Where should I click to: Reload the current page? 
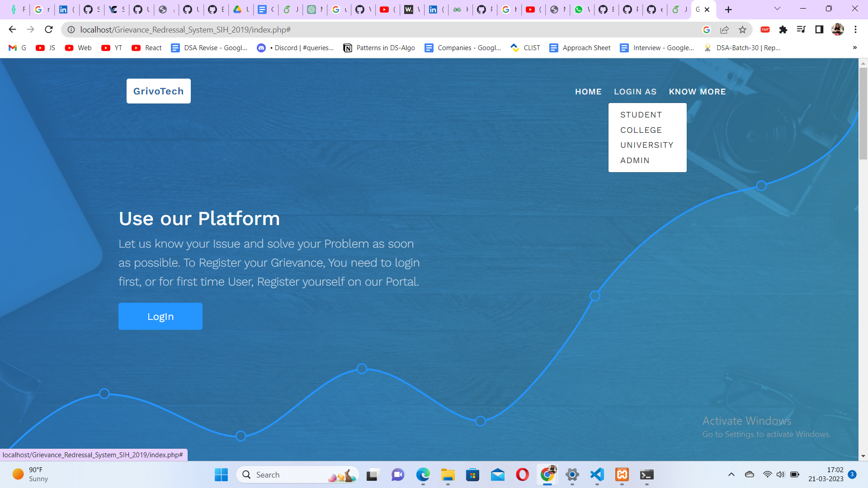pyautogui.click(x=49, y=30)
